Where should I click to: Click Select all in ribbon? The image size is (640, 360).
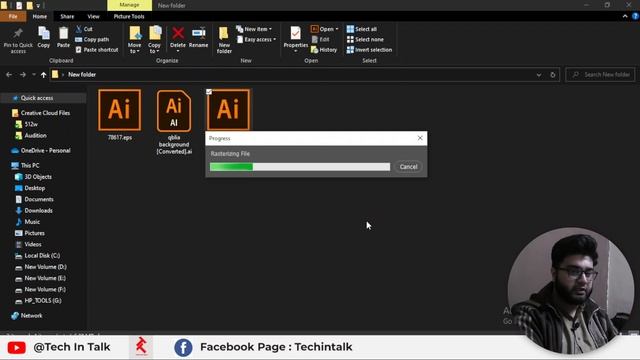click(x=362, y=29)
